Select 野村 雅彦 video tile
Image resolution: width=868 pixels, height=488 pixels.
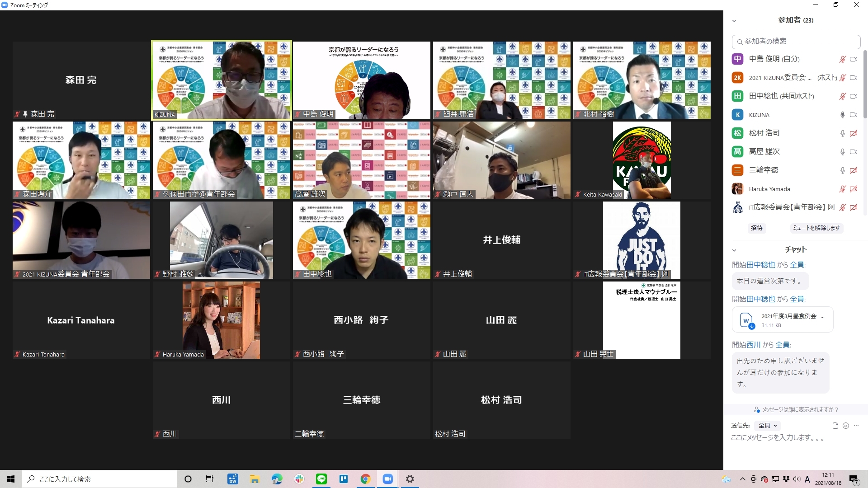click(x=222, y=240)
